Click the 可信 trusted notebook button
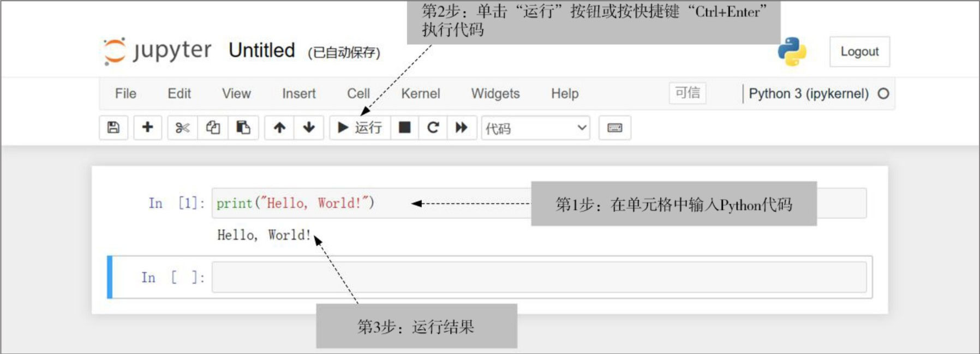Screen dimensions: 980x354 pos(688,93)
